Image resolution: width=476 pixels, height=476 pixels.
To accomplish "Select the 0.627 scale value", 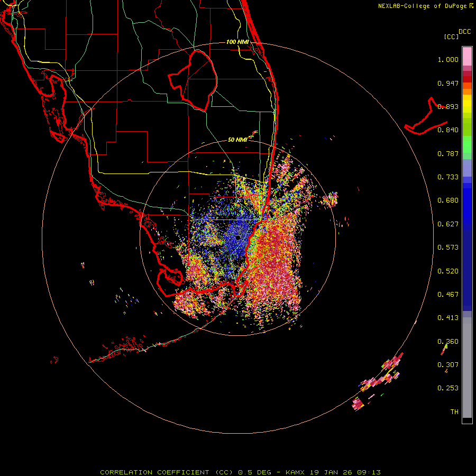I will pyautogui.click(x=448, y=224).
